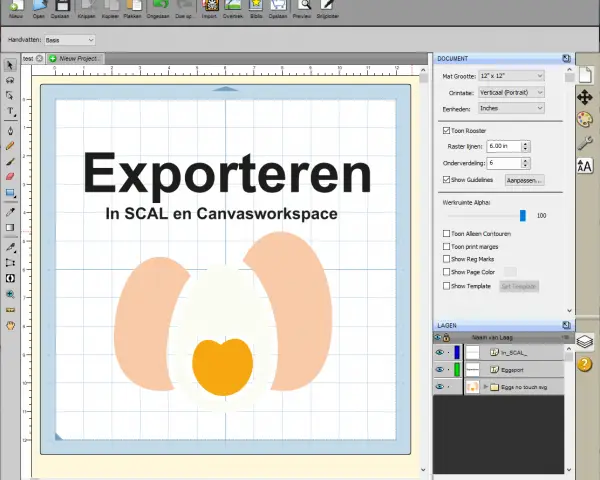Click the Snijplotter (cutter) toolbar icon
The height and width of the screenshot is (480, 600).
tap(327, 6)
